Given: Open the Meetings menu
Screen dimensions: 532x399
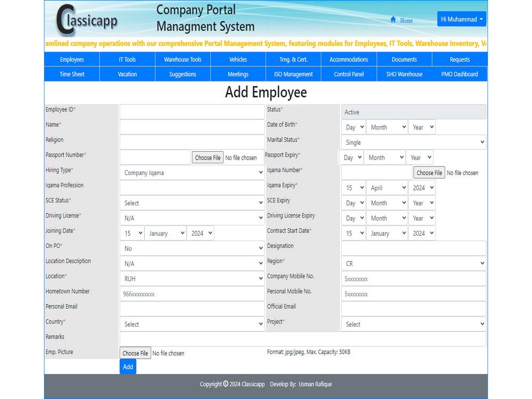Looking at the screenshot, I should (x=238, y=74).
